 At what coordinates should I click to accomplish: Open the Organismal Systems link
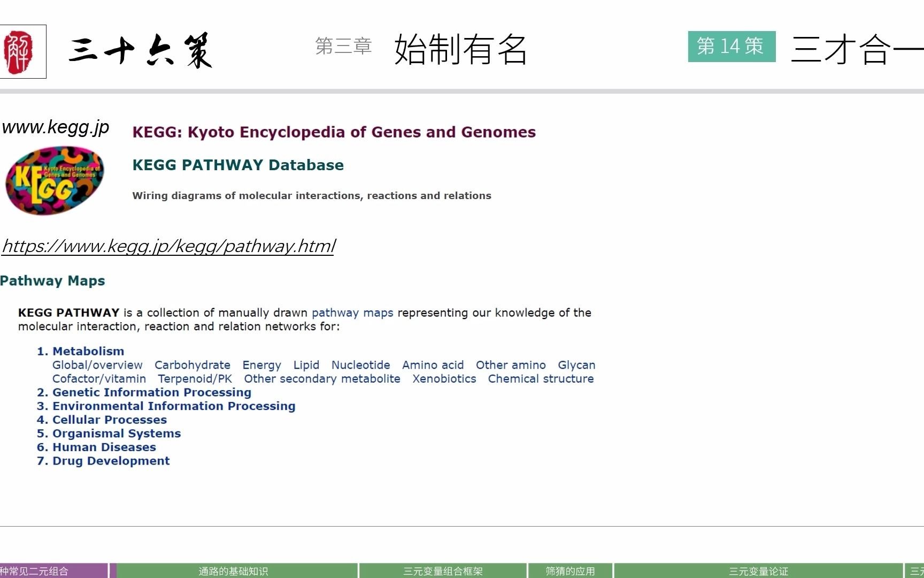pyautogui.click(x=117, y=433)
